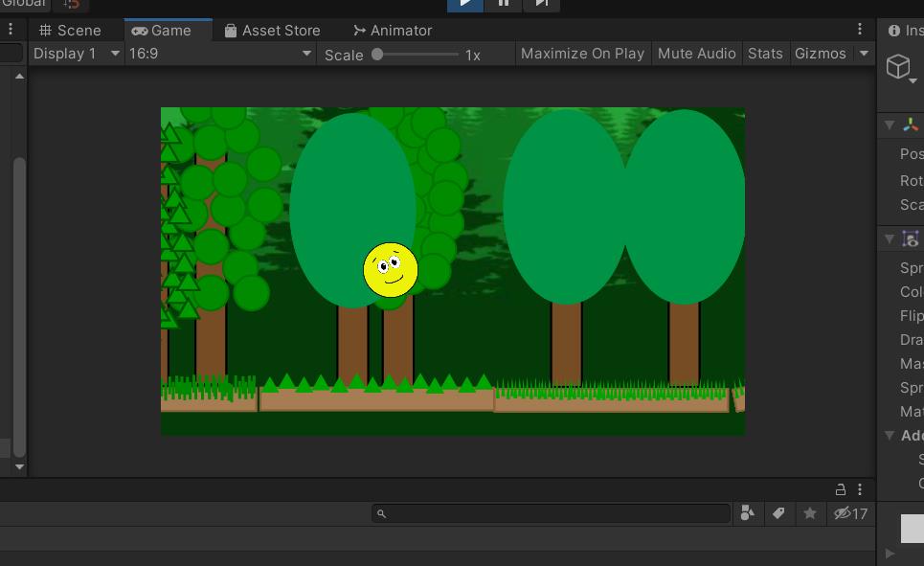
Task: Click the Scale slider handle
Action: coord(377,54)
